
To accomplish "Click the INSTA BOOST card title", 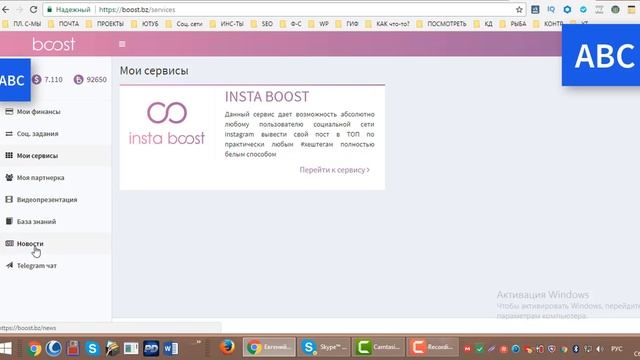I will click(x=267, y=97).
